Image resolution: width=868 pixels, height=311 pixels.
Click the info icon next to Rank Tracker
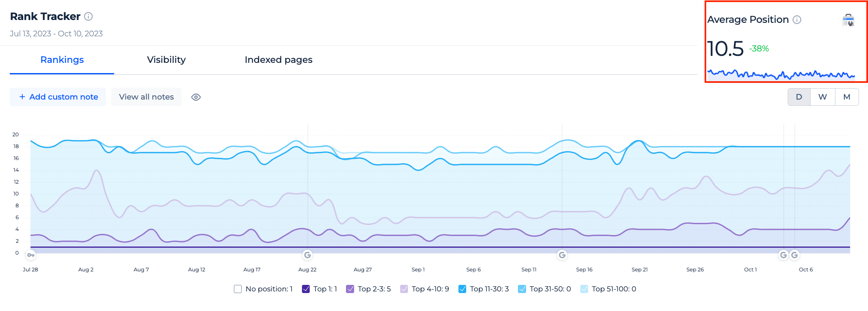coord(88,17)
